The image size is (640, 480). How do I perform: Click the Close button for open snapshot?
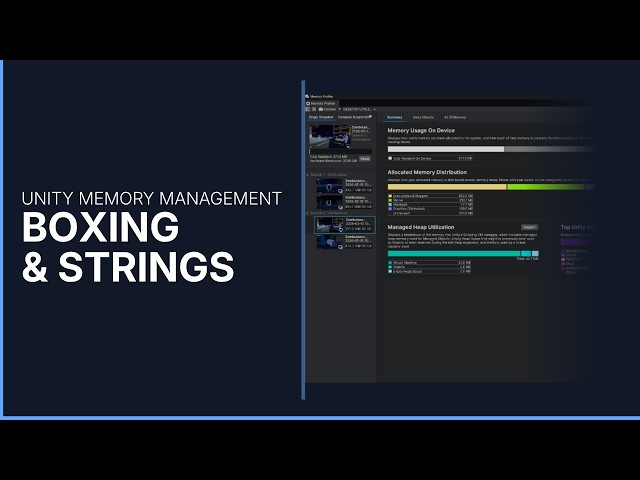[x=365, y=159]
